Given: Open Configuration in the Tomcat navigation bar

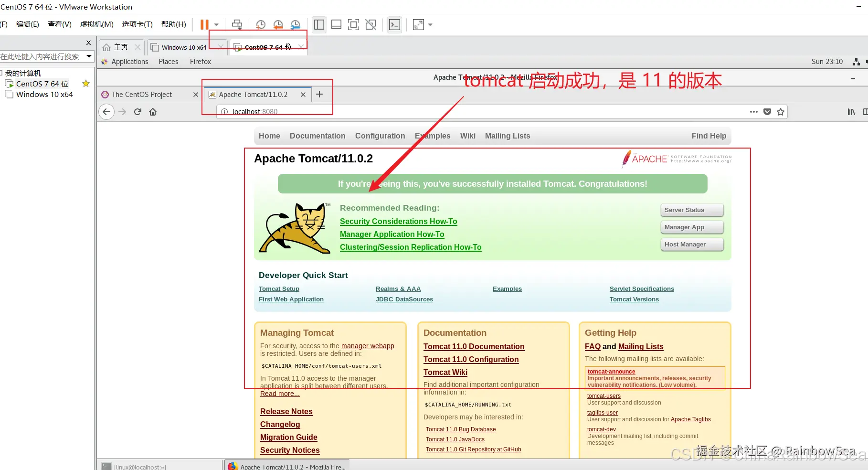Looking at the screenshot, I should click(380, 136).
